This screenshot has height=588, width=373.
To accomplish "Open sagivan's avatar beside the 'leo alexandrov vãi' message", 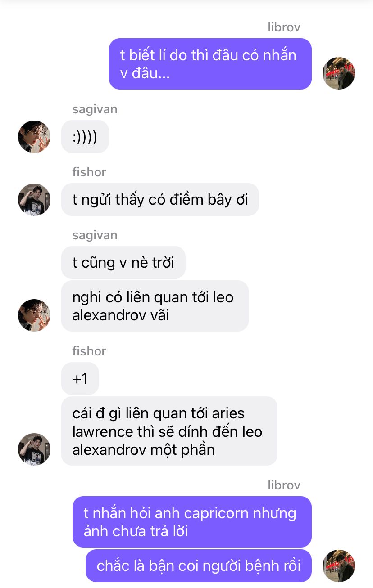I will coord(34,315).
